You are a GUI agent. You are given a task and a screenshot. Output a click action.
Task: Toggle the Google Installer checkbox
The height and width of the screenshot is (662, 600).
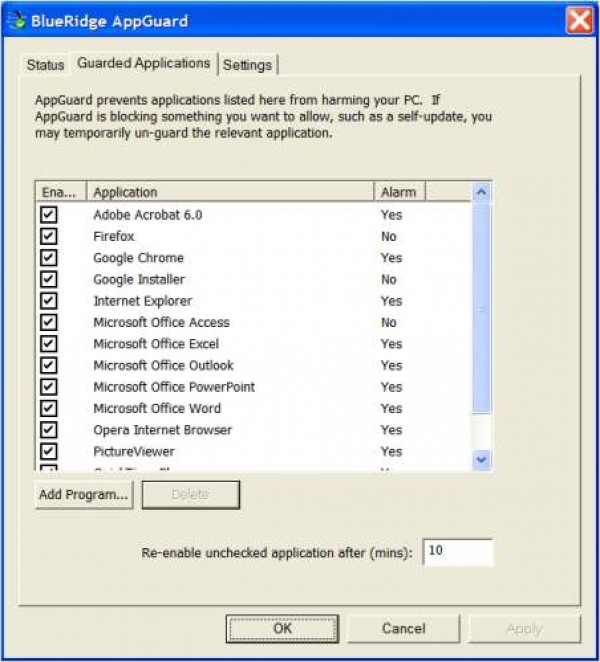pos(49,279)
